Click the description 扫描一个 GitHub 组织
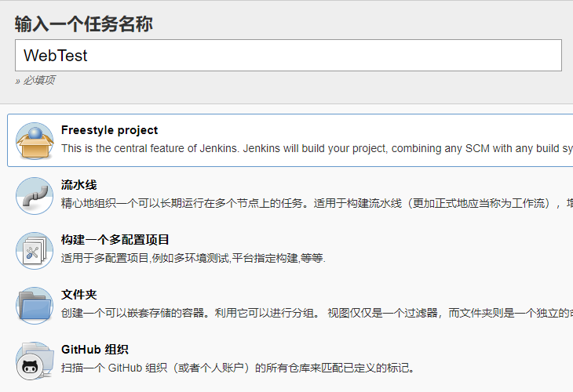573x392 pixels. pos(238,368)
